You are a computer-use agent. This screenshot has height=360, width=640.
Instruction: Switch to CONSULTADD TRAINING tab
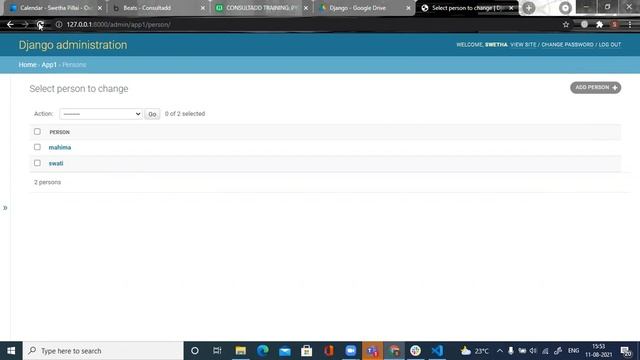261,8
